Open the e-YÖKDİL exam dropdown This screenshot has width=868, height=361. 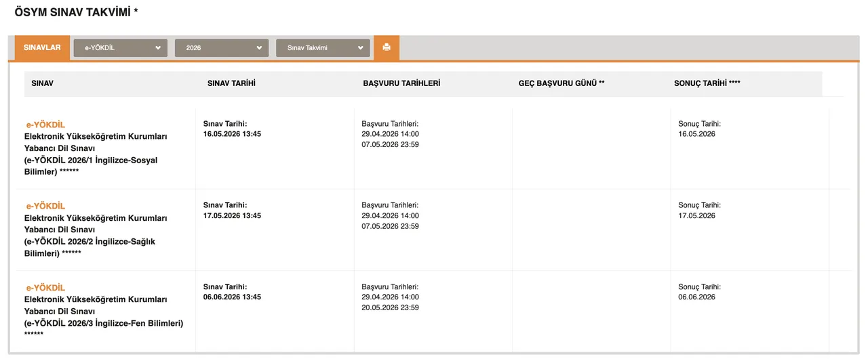(121, 48)
